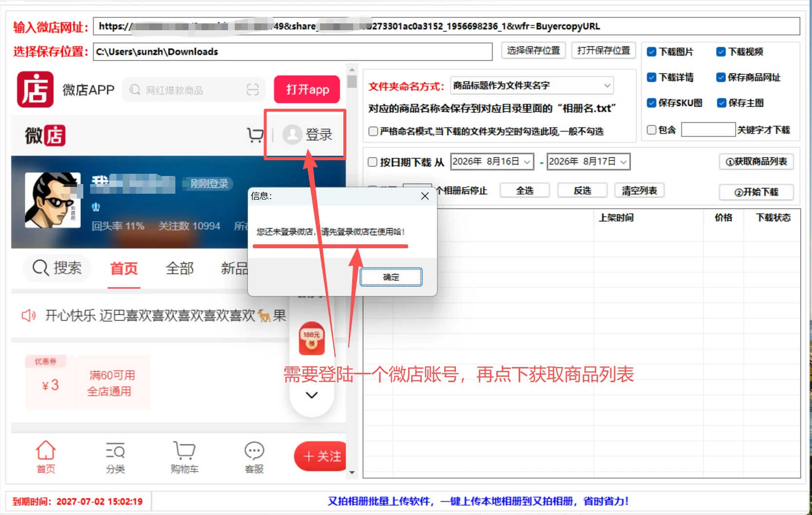This screenshot has height=515, width=812.
Task: Click the 网红爆款商品 search field
Action: point(194,90)
